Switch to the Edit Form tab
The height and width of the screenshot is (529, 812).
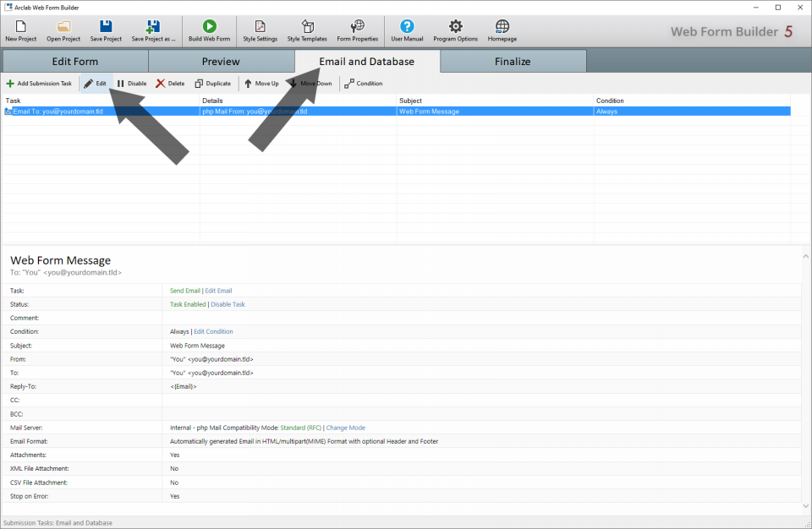point(74,62)
